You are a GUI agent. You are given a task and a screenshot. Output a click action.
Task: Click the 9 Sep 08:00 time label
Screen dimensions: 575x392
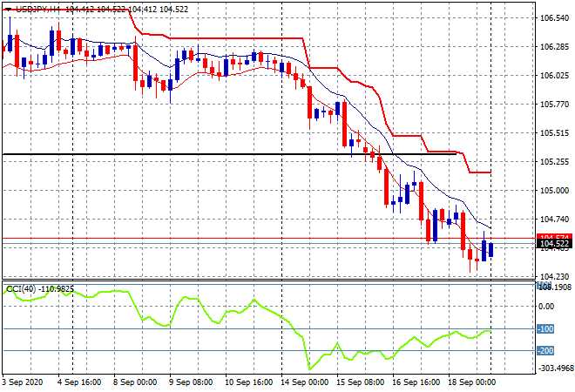(191, 382)
